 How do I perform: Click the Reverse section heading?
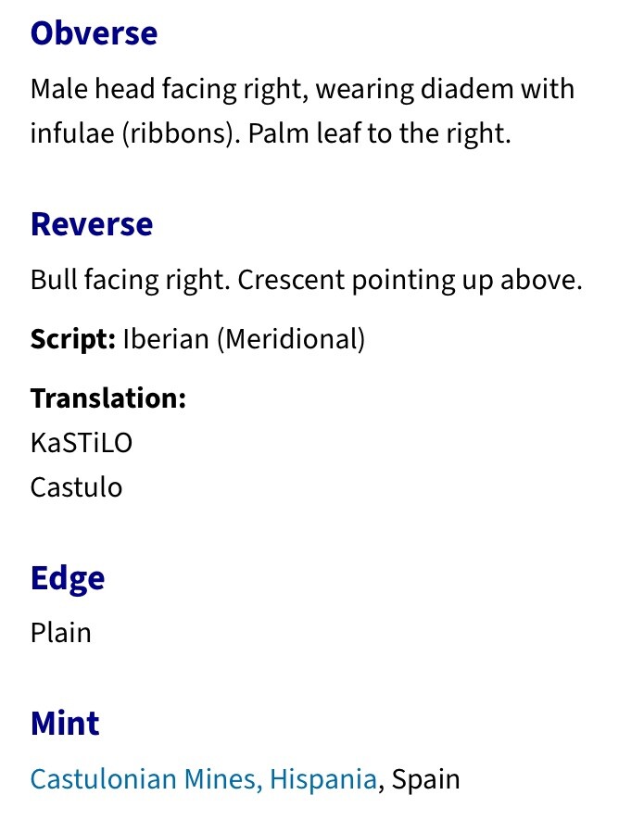(x=92, y=224)
